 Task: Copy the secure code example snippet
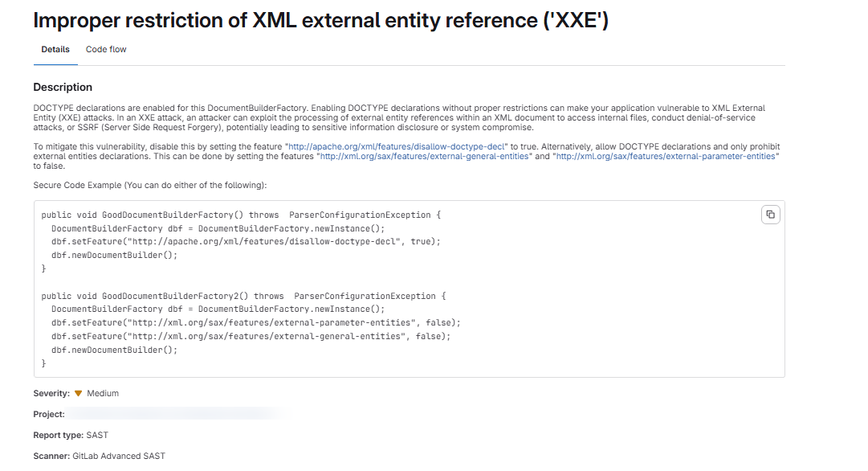coord(770,215)
